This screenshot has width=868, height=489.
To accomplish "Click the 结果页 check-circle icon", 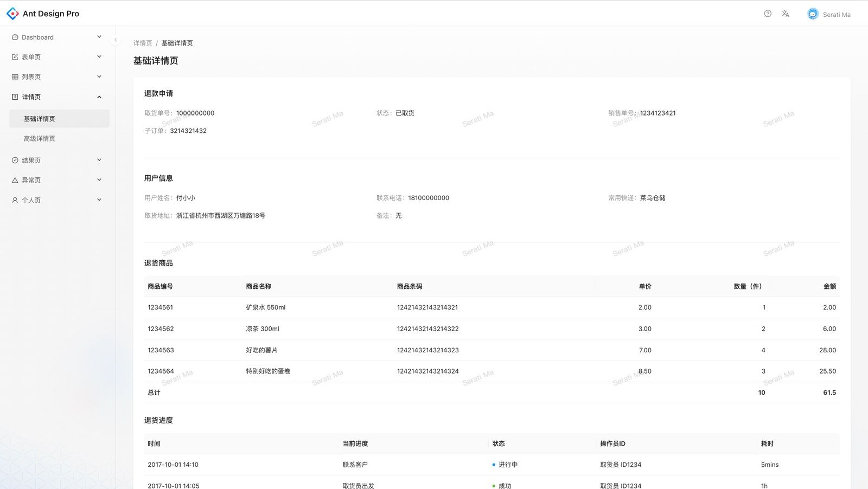I will [x=15, y=160].
